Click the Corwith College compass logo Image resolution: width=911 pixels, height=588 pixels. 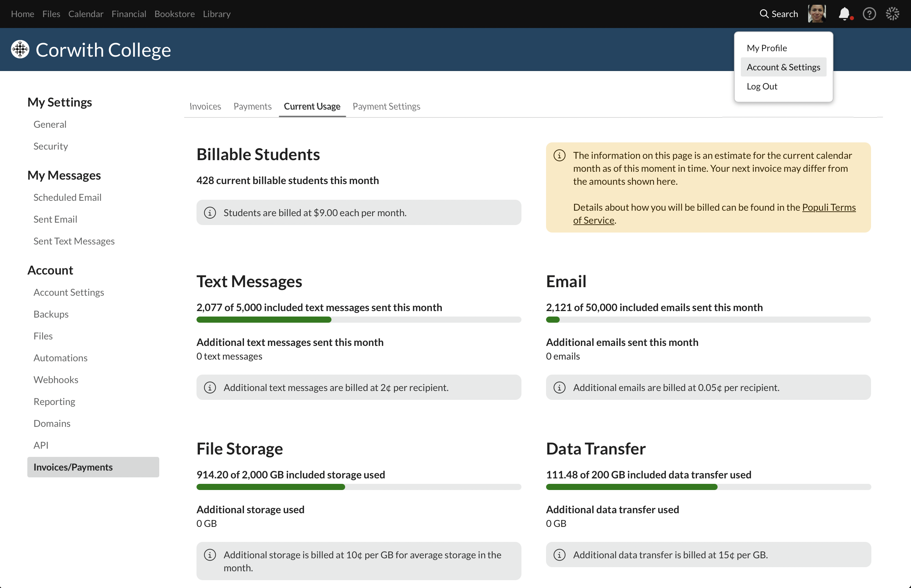[20, 49]
